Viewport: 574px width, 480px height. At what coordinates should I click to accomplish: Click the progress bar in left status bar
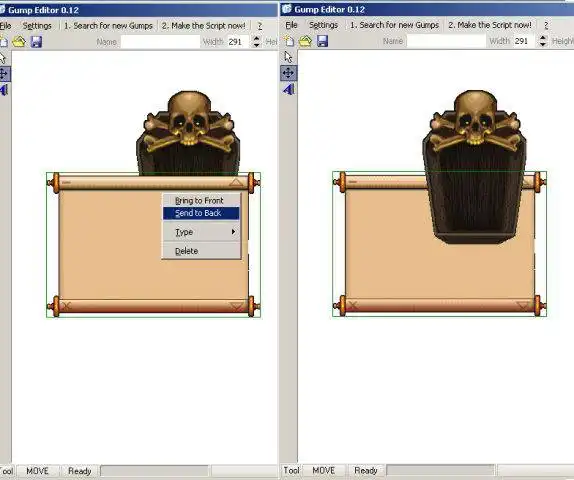154,471
